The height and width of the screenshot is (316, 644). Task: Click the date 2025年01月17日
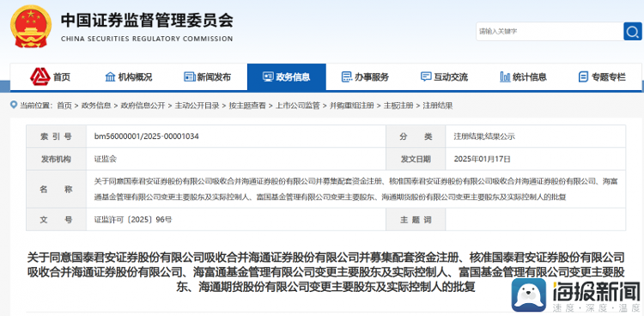click(x=483, y=159)
